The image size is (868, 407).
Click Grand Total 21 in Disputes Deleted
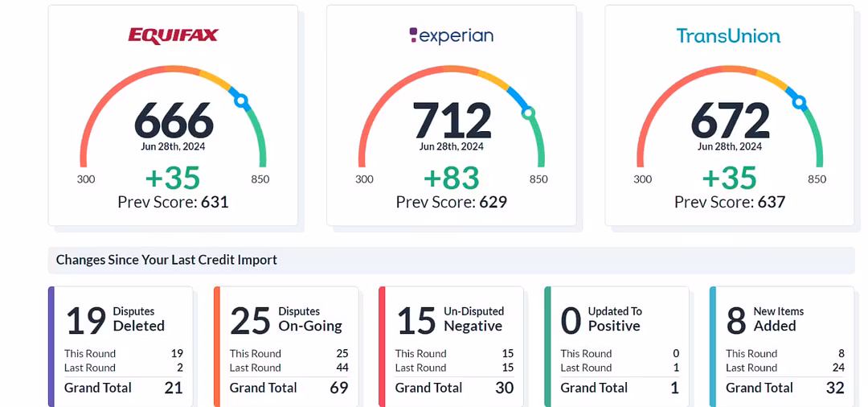coord(124,388)
